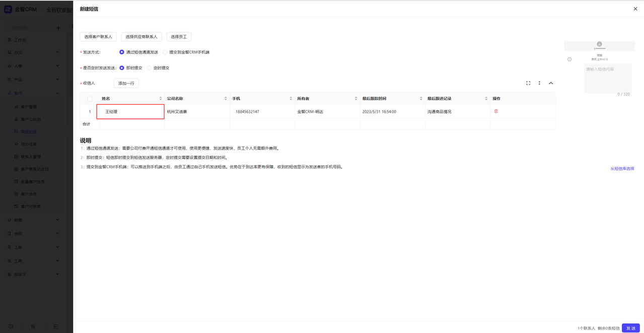Open 联系人管理 in the sidebar
The image size is (644, 333).
click(x=31, y=157)
